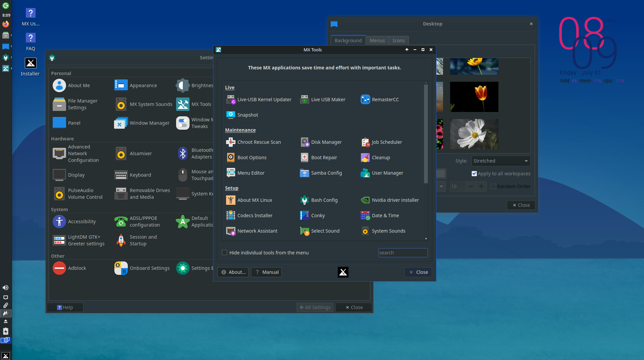
Task: Click the Boot Repair icon
Action: pyautogui.click(x=305, y=158)
